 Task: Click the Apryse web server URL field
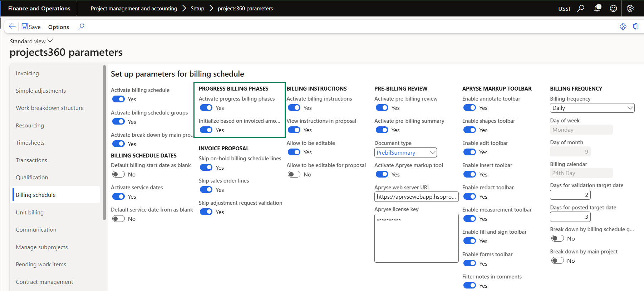tap(416, 197)
